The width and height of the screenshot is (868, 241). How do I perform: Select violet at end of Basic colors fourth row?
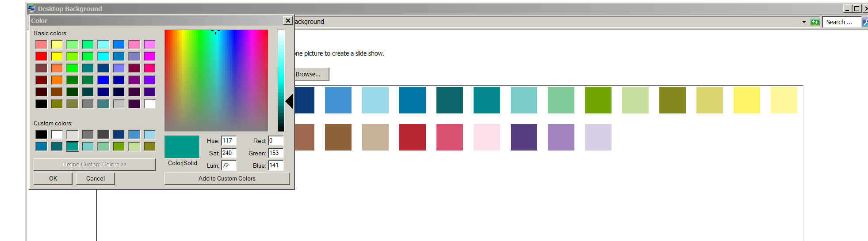(x=149, y=80)
